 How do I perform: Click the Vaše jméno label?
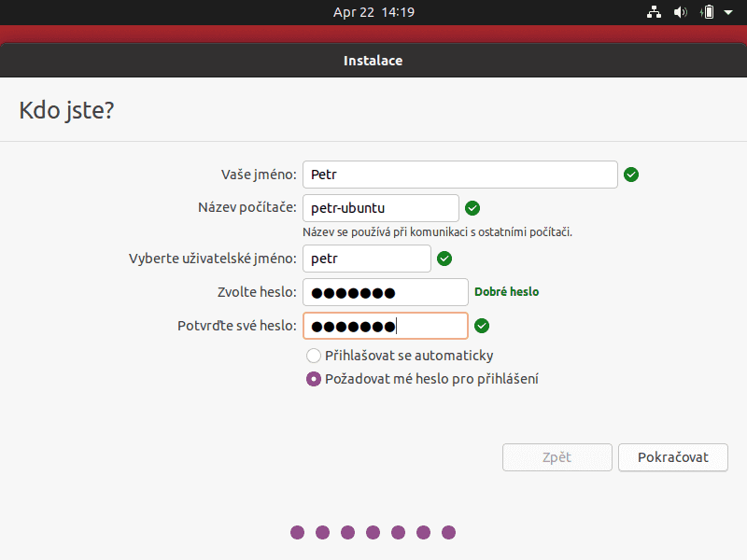[259, 175]
